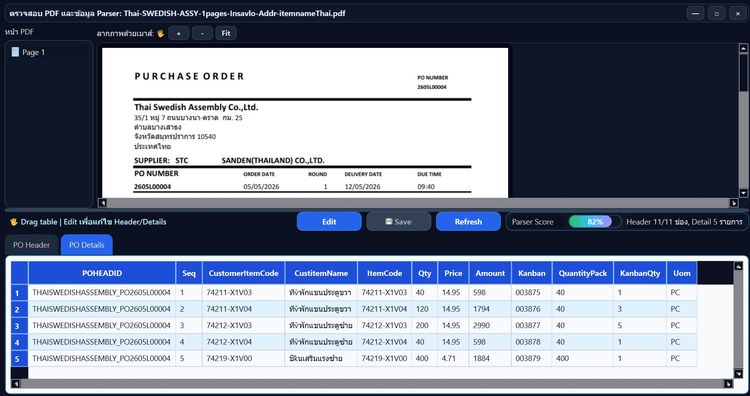Click the PDF viewer scroll left arrow

pyautogui.click(x=102, y=203)
